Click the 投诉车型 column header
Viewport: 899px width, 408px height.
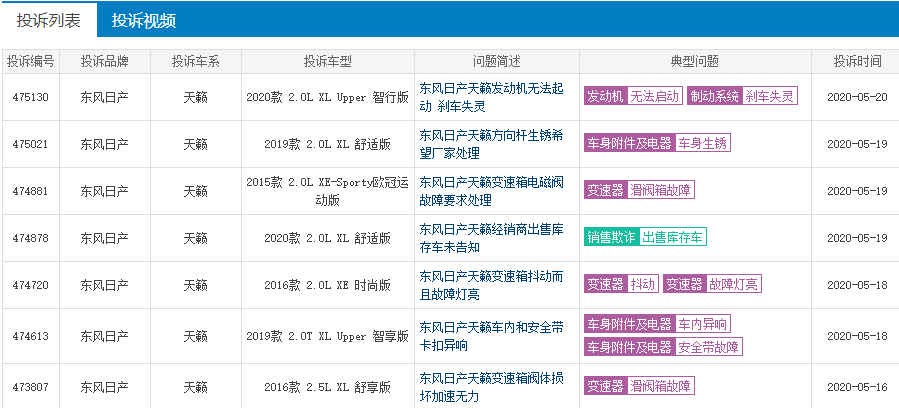[327, 62]
